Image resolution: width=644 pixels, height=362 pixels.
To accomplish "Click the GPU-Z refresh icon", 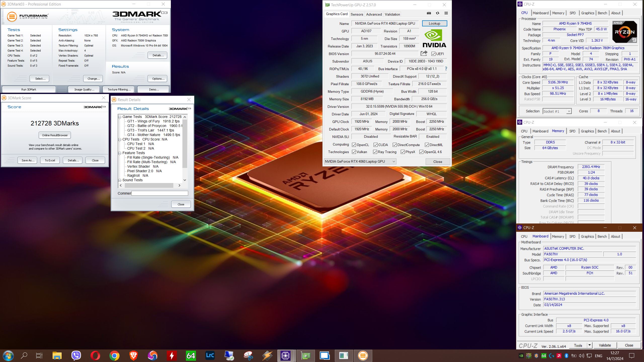I will pos(437,13).
